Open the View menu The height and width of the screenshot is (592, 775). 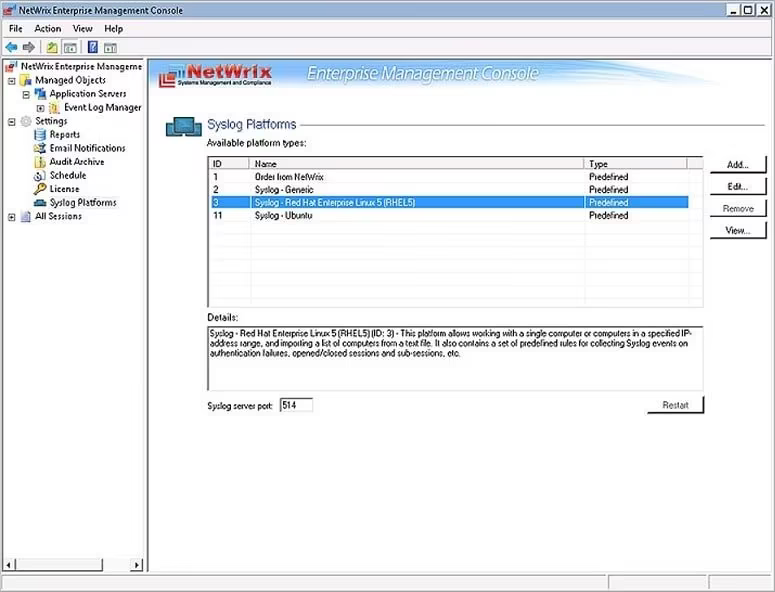[83, 29]
